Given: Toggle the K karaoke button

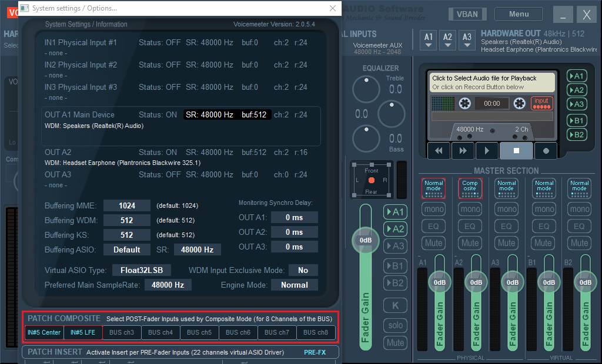Looking at the screenshot, I should point(395,306).
